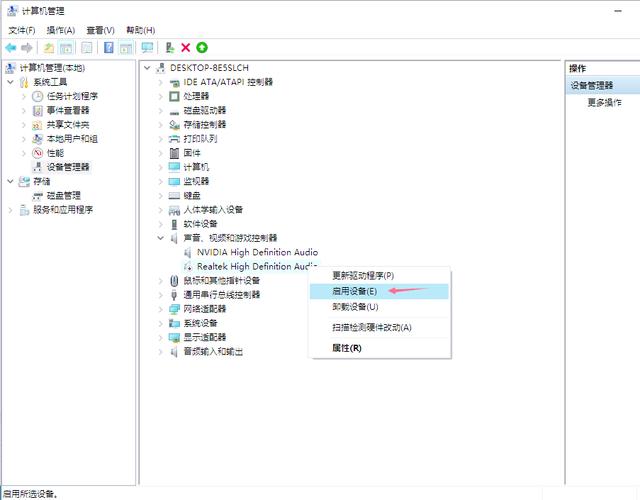Collapse the DESKTOP-8E5SLCH root node
The width and height of the screenshot is (640, 500).
[x=147, y=68]
